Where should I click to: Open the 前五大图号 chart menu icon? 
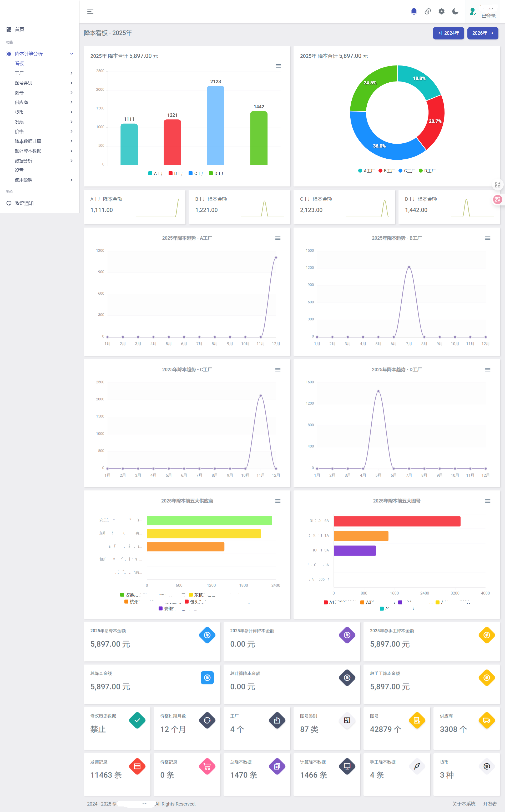point(487,501)
